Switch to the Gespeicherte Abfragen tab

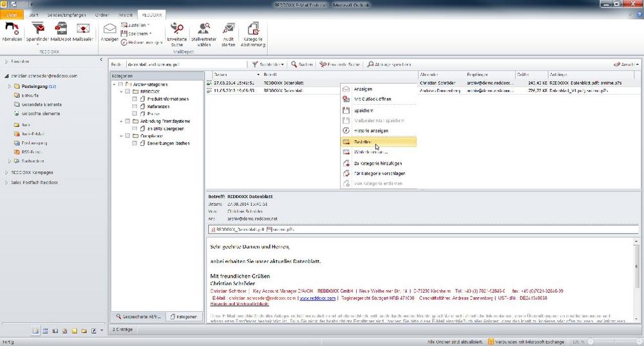pos(138,317)
